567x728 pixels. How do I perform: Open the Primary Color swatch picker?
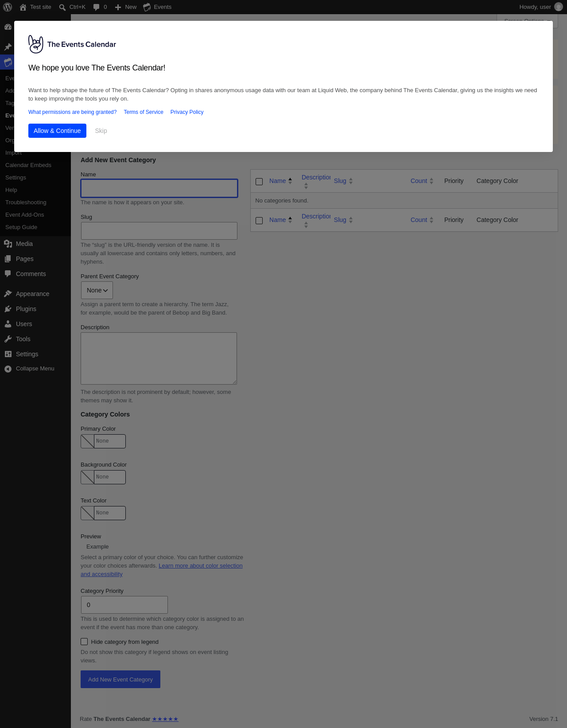[88, 441]
